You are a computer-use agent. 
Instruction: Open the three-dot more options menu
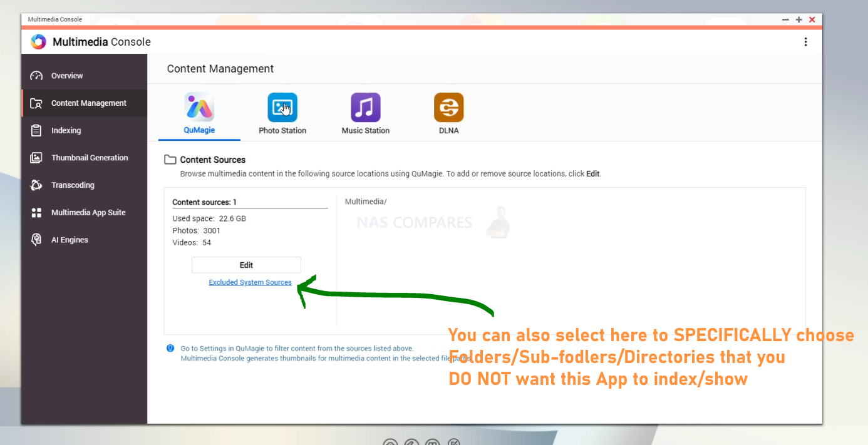(x=805, y=42)
